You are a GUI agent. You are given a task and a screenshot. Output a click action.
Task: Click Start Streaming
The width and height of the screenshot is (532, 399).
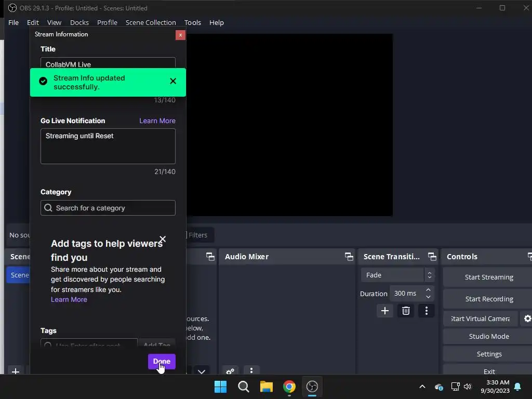point(488,277)
